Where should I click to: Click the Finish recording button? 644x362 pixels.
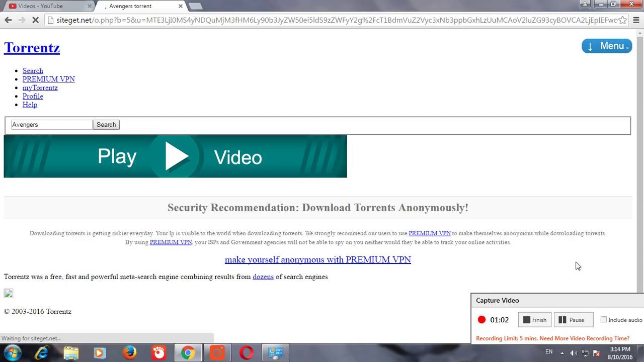pos(535,320)
